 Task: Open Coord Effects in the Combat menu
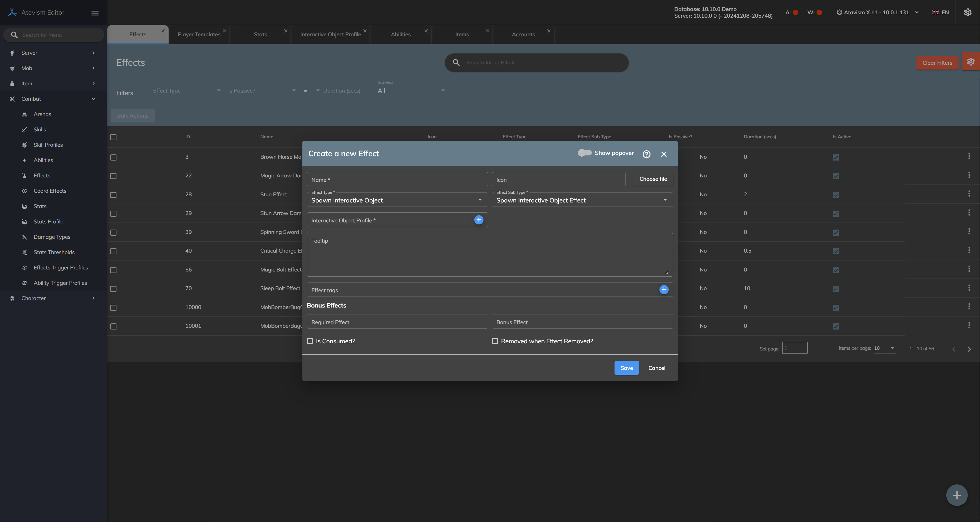50,191
